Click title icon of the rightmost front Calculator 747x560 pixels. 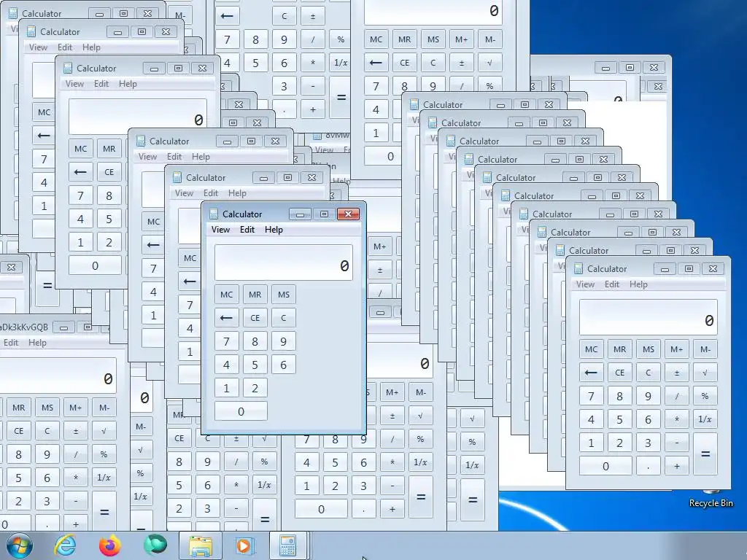click(x=578, y=269)
